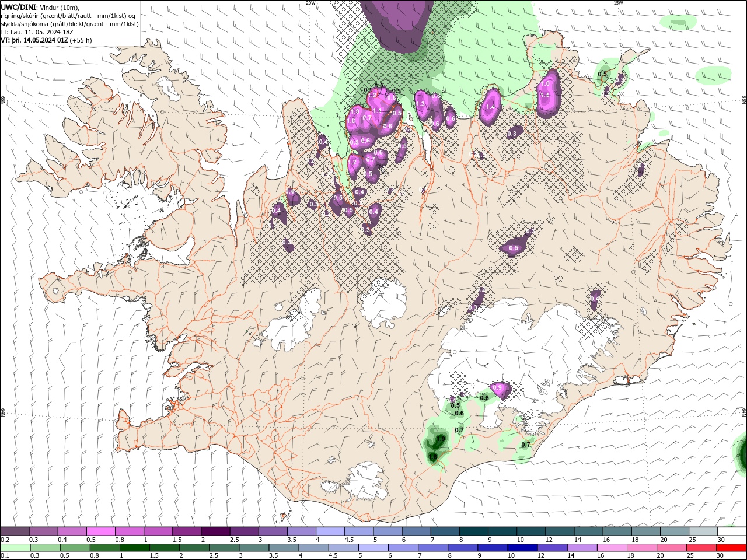Select the pale green 0.1 rain legend swatch
Viewport: 747px width, 560px height.
(x=15, y=548)
